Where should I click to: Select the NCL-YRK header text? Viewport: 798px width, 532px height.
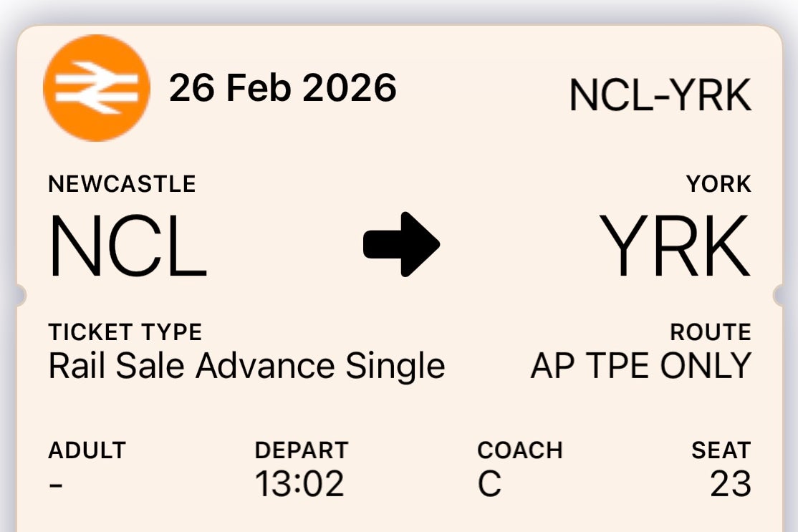click(x=660, y=95)
